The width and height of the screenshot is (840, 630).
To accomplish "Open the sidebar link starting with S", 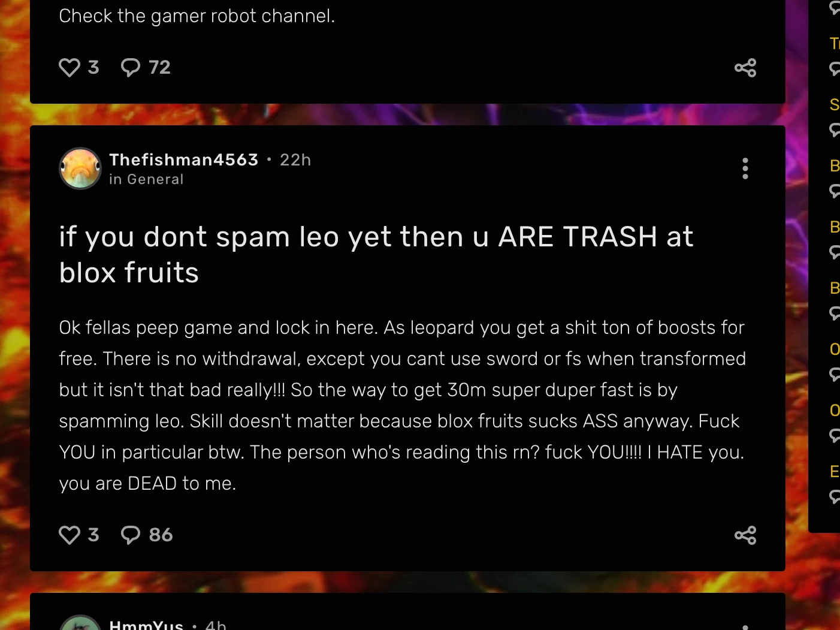I will pos(834,104).
